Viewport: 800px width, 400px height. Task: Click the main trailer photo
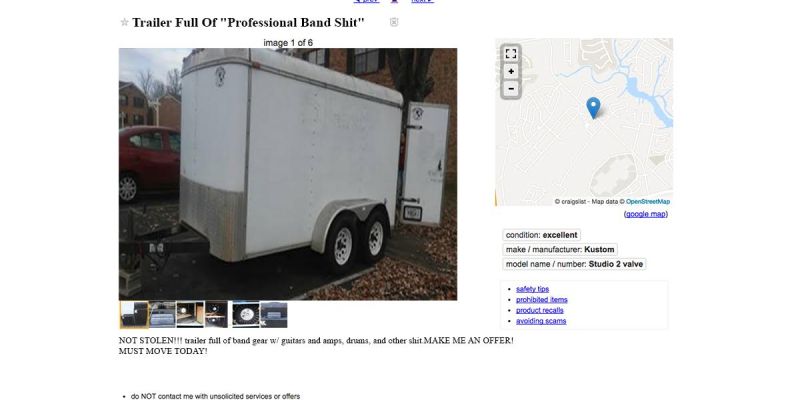tap(288, 174)
